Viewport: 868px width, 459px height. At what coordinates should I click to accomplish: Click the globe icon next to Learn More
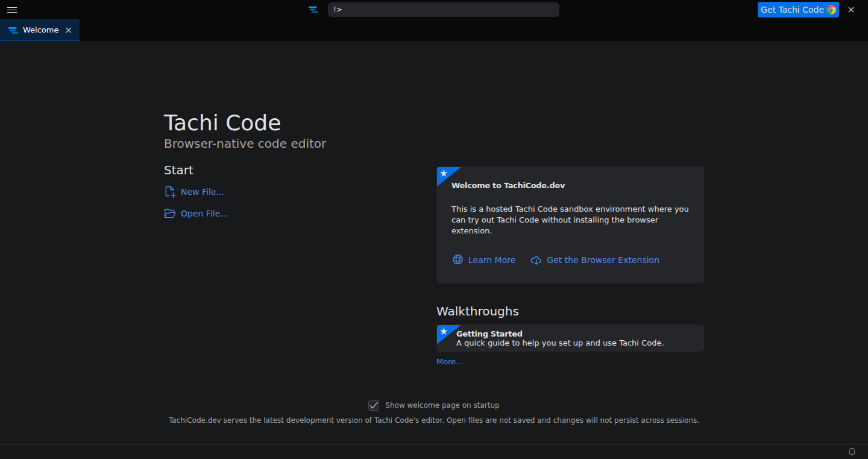point(458,260)
